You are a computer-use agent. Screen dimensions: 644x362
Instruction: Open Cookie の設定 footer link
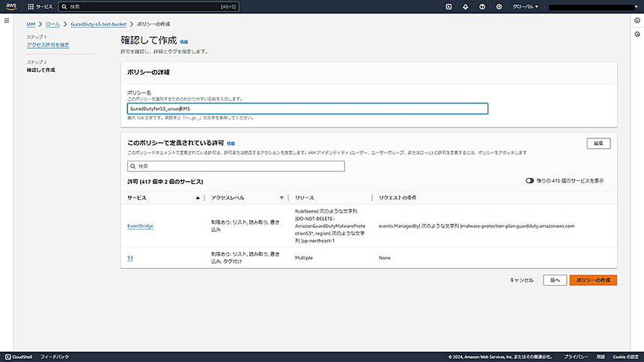point(625,357)
